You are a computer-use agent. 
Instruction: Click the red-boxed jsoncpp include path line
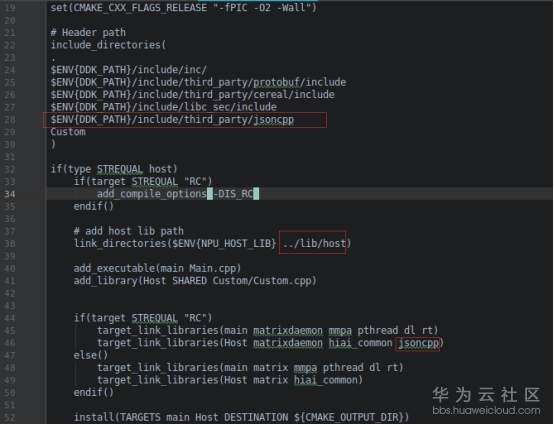(x=172, y=119)
